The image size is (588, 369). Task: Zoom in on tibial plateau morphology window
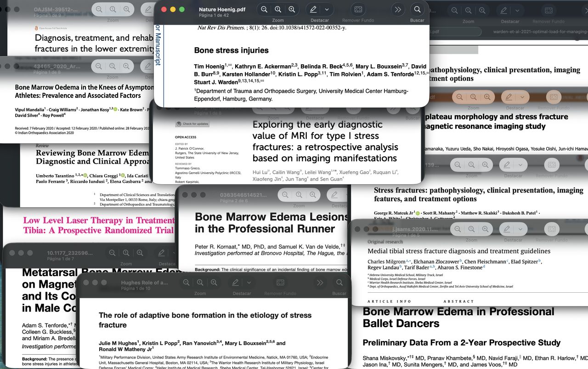[487, 97]
